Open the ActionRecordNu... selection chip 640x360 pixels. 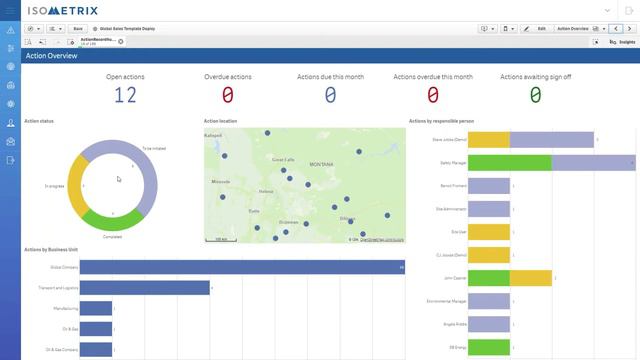[98, 41]
